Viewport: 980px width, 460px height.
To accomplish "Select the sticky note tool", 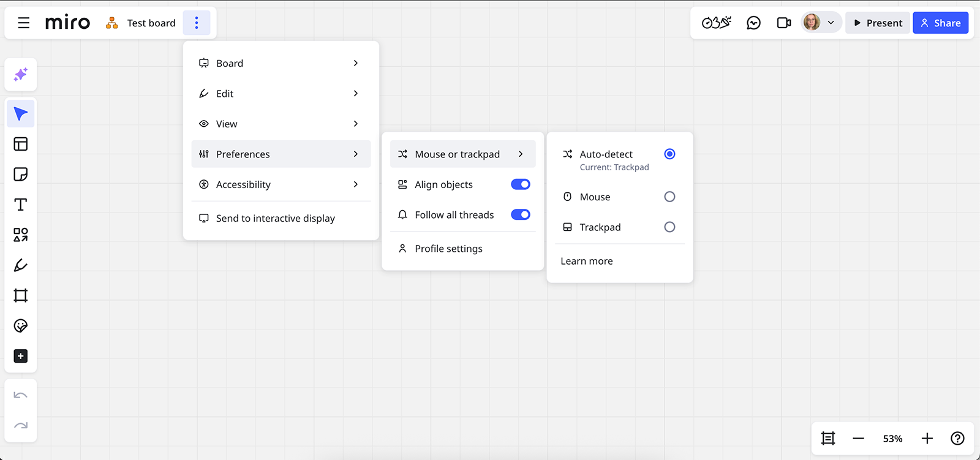I will (20, 175).
